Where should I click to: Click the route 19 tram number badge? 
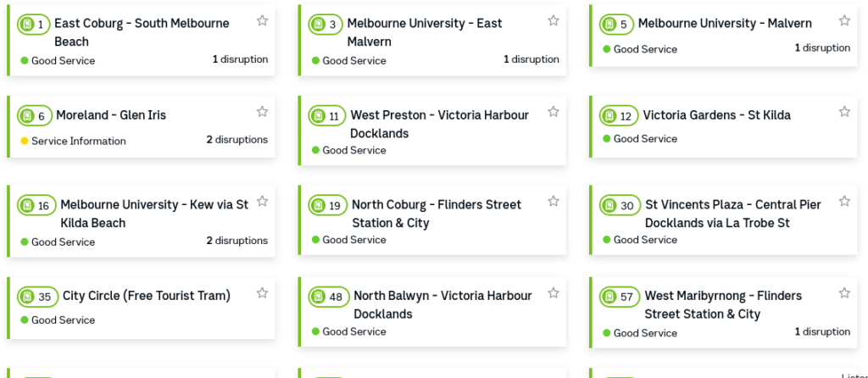tap(328, 205)
